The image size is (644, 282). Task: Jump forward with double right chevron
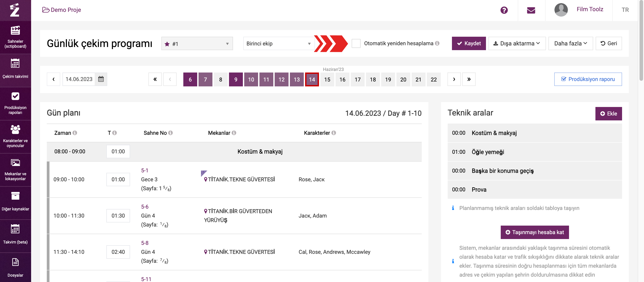click(469, 79)
